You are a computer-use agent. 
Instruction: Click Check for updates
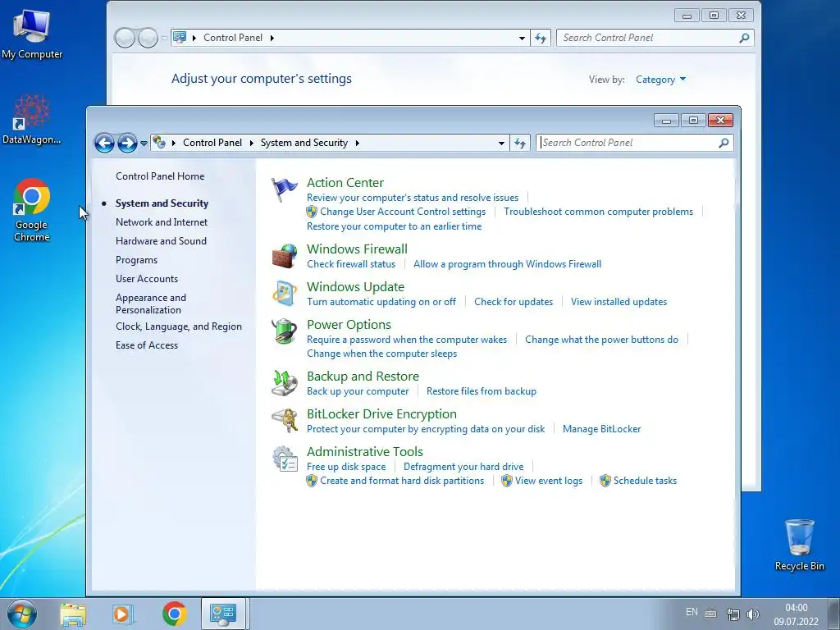pyautogui.click(x=514, y=302)
